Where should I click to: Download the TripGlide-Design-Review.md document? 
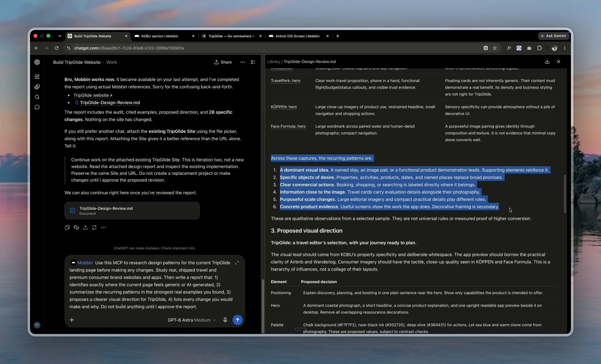coord(547,62)
